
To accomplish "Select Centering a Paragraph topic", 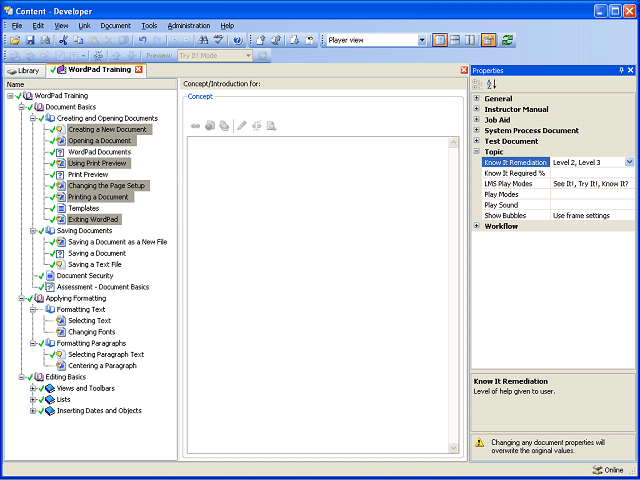I will (102, 366).
